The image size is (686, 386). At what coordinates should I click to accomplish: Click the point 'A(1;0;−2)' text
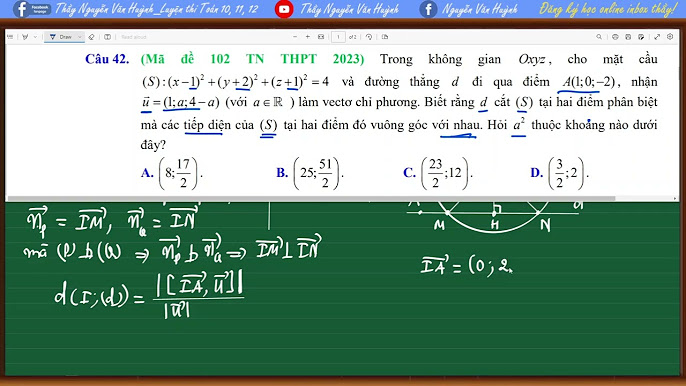(x=589, y=82)
